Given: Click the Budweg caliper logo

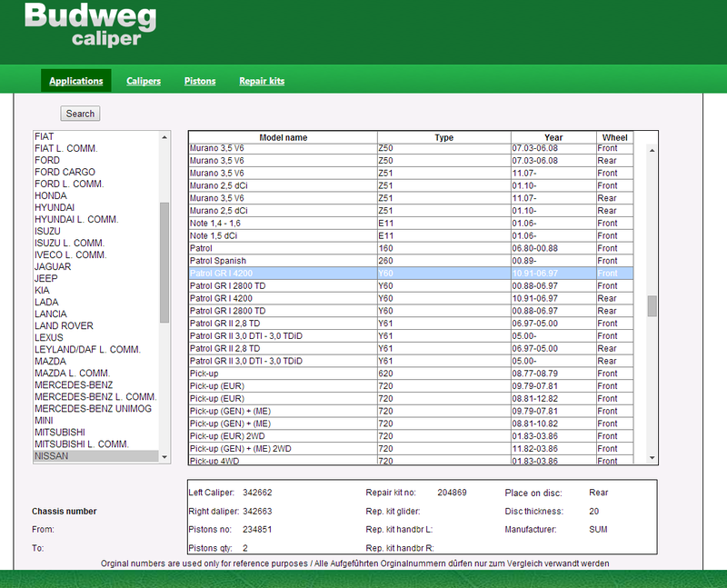Looking at the screenshot, I should pyautogui.click(x=90, y=25).
